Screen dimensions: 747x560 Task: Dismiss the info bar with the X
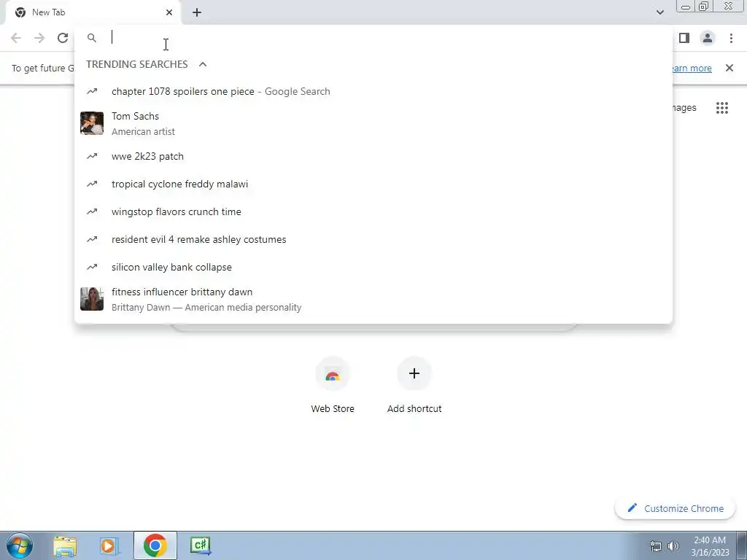pos(729,68)
